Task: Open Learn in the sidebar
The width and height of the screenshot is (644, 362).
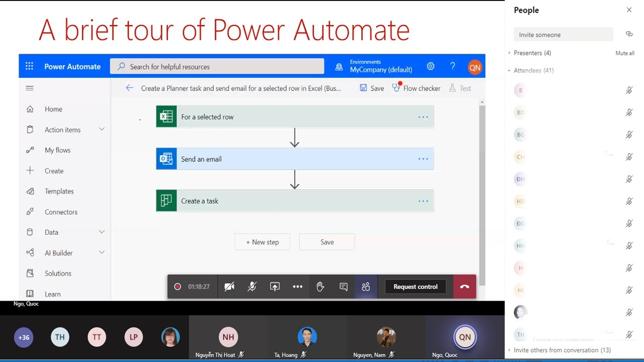Action: (52, 294)
